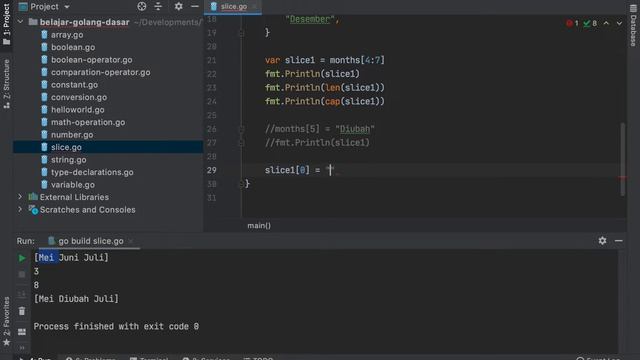Hide the Project panel with minus icon
Screen dimensions: 640x360
(x=195, y=6)
